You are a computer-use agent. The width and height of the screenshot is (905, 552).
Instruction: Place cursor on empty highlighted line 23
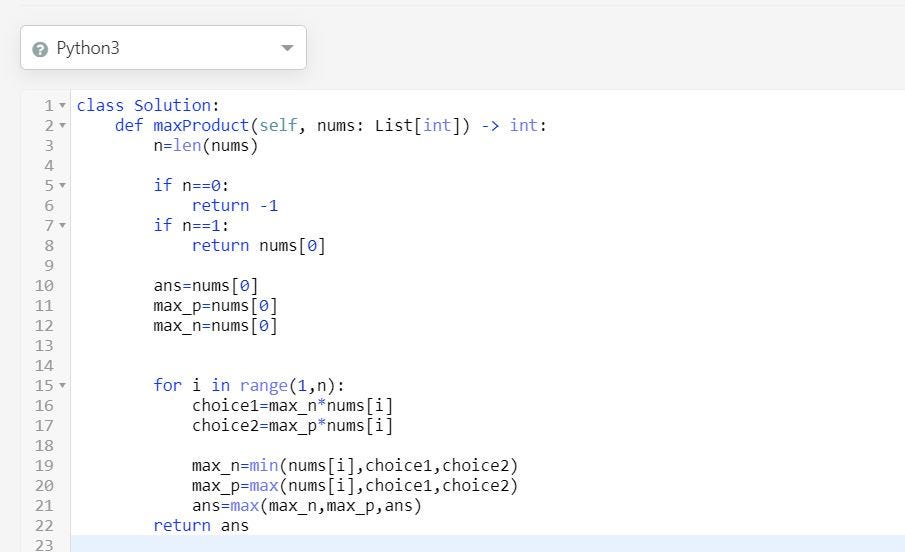[488, 544]
